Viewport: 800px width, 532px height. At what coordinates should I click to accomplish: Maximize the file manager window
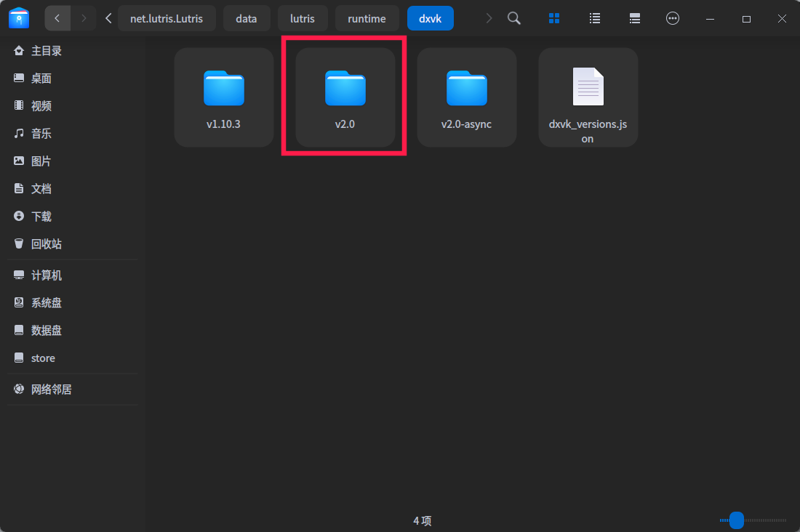click(746, 19)
